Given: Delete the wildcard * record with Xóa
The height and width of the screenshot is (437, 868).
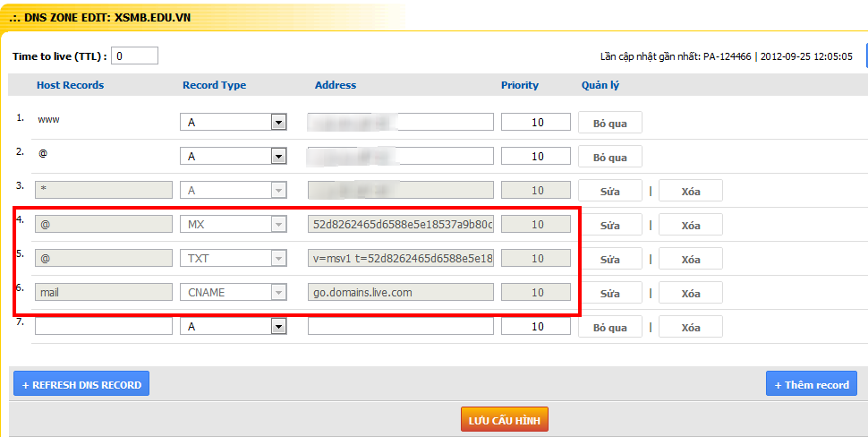Looking at the screenshot, I should click(690, 191).
